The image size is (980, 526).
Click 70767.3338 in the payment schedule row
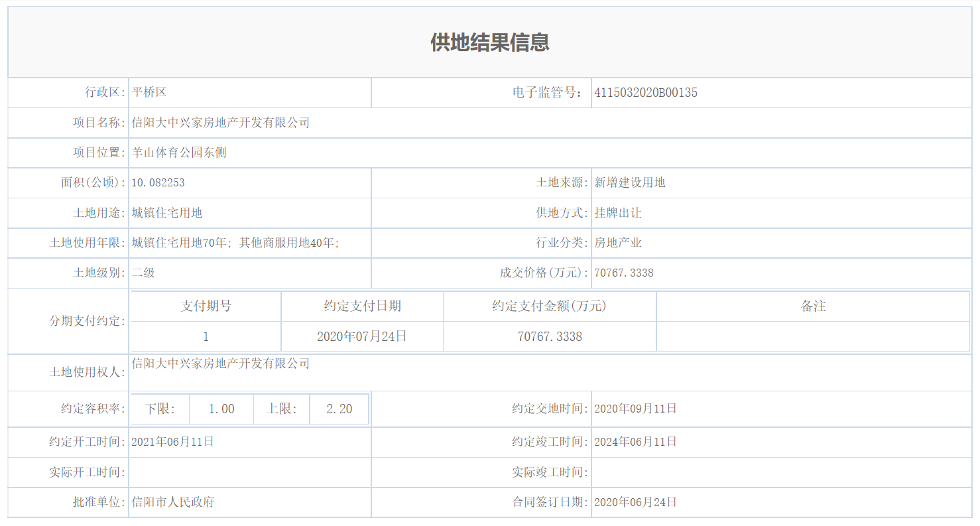(x=550, y=337)
